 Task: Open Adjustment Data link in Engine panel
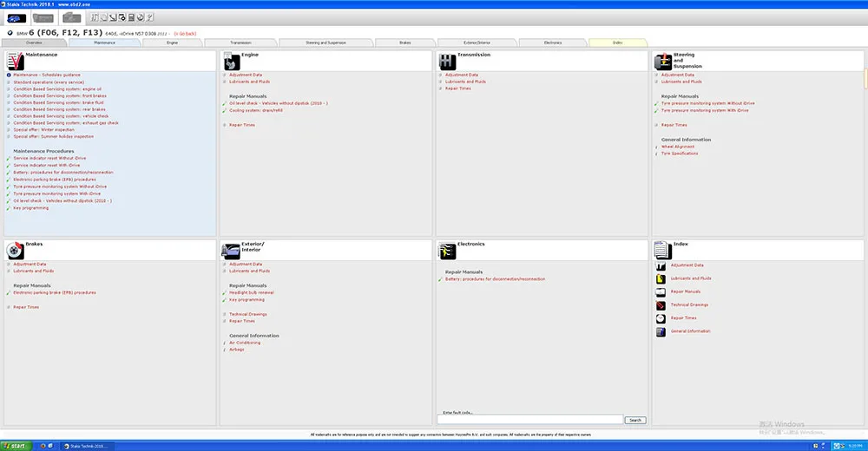246,75
